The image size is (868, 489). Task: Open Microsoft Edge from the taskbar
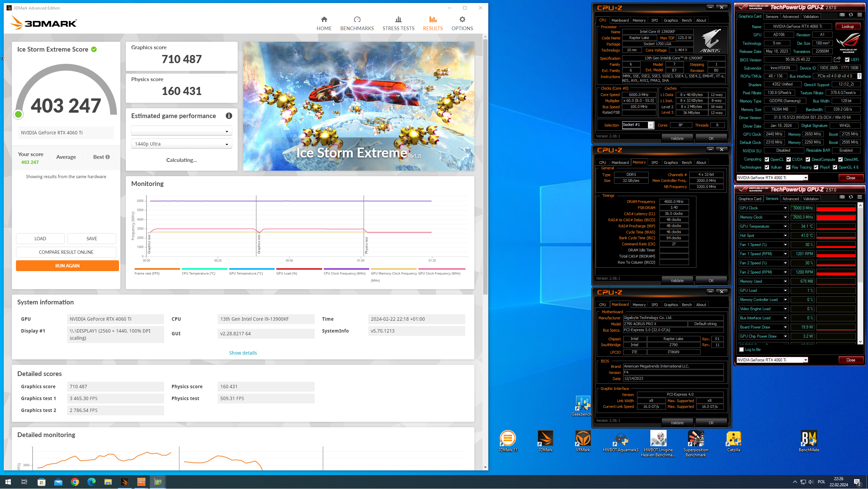pyautogui.click(x=92, y=482)
